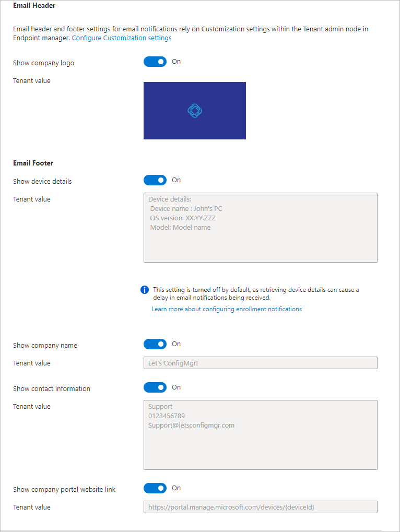Click the Show contact information label

coord(52,389)
